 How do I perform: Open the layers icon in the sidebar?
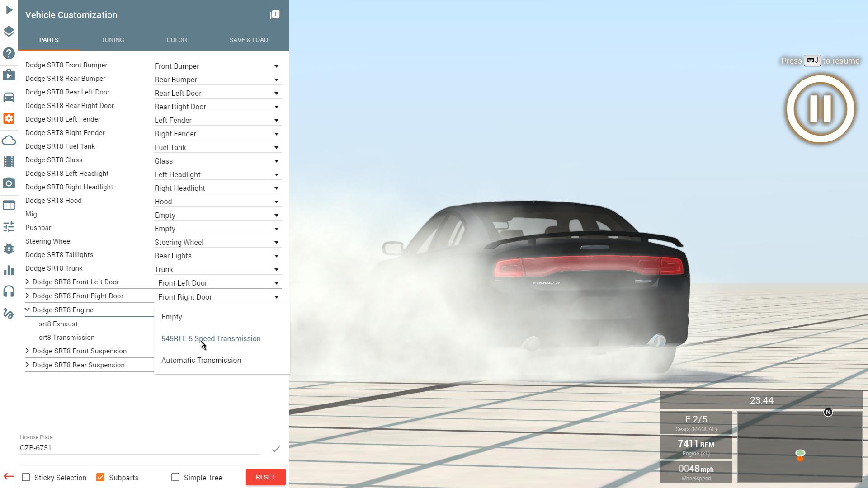(x=9, y=32)
